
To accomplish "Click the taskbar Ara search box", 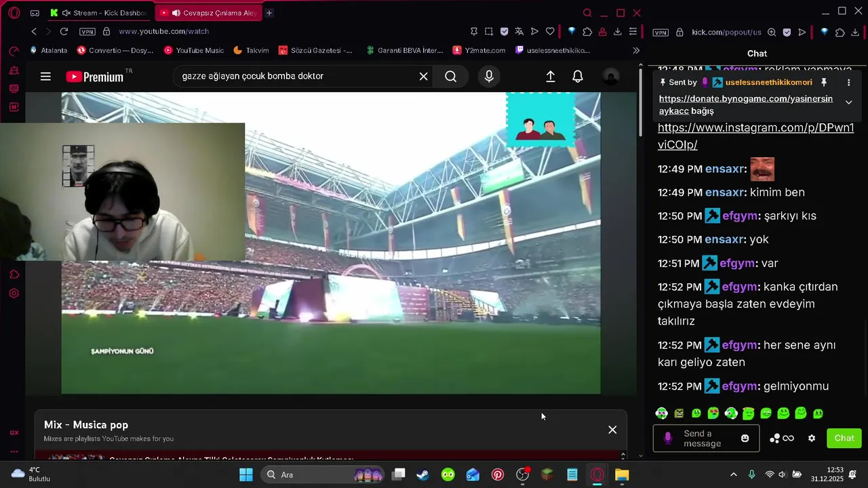I will pyautogui.click(x=322, y=474).
